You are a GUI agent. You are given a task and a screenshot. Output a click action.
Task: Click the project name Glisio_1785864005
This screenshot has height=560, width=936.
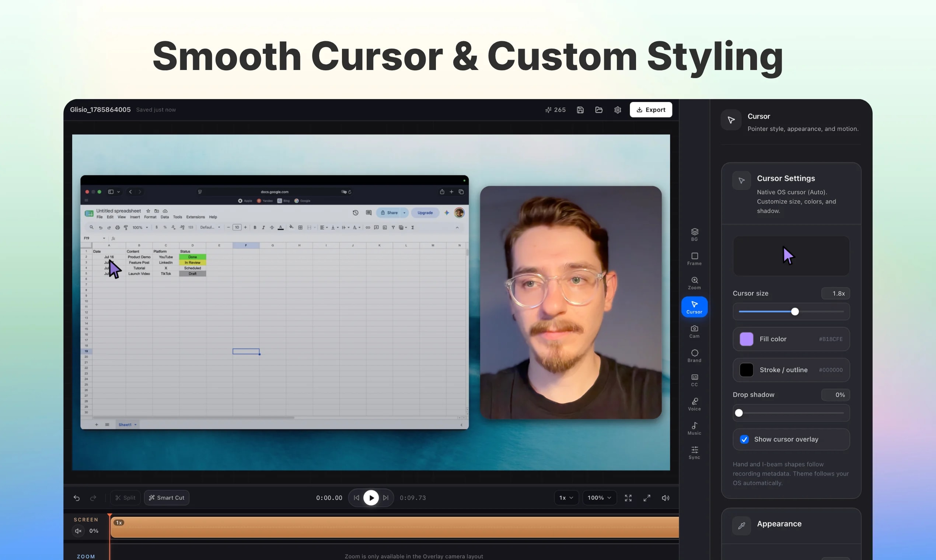(100, 109)
